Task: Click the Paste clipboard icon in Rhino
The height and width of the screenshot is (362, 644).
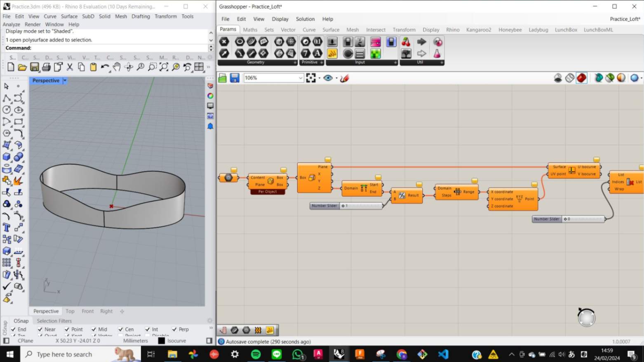Action: pyautogui.click(x=93, y=67)
